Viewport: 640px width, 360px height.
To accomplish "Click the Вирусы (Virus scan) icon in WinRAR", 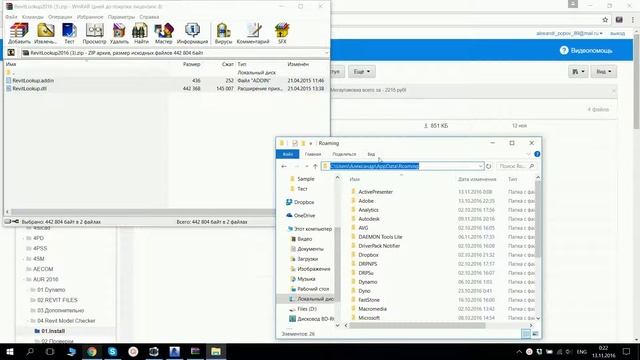I will click(x=223, y=33).
